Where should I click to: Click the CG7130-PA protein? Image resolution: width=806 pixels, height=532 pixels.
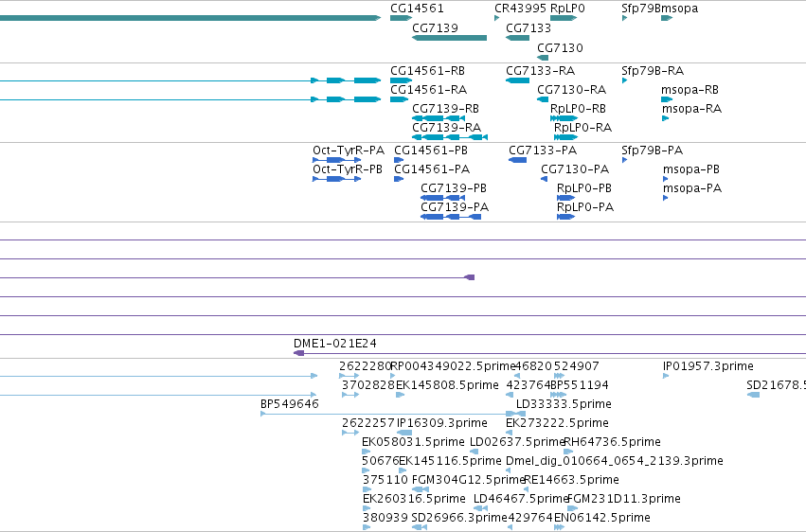pos(544,179)
